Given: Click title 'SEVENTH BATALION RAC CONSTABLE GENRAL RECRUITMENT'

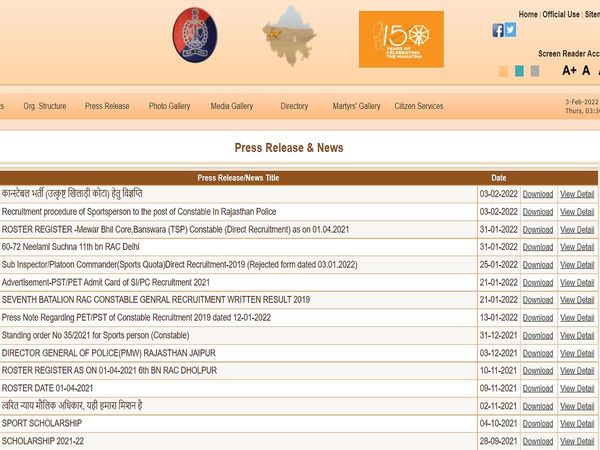Looking at the screenshot, I should tap(156, 300).
